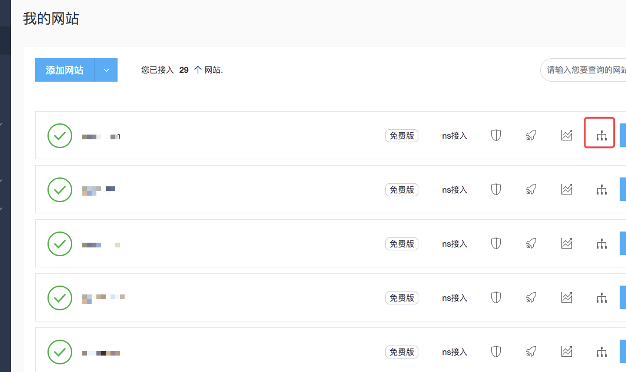Open chart icon in second website row
This screenshot has width=626, height=372.
coord(566,189)
